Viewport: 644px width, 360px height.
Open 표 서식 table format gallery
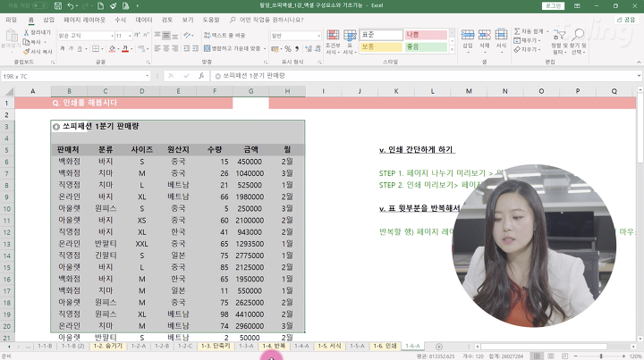pyautogui.click(x=350, y=42)
